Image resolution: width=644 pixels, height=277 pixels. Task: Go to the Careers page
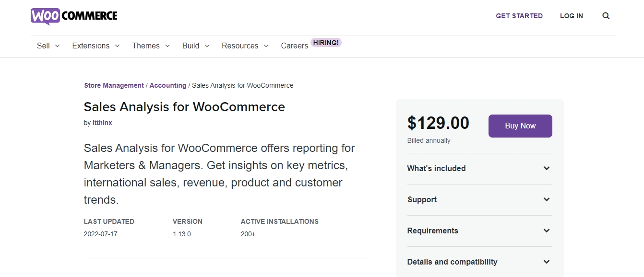pos(294,46)
